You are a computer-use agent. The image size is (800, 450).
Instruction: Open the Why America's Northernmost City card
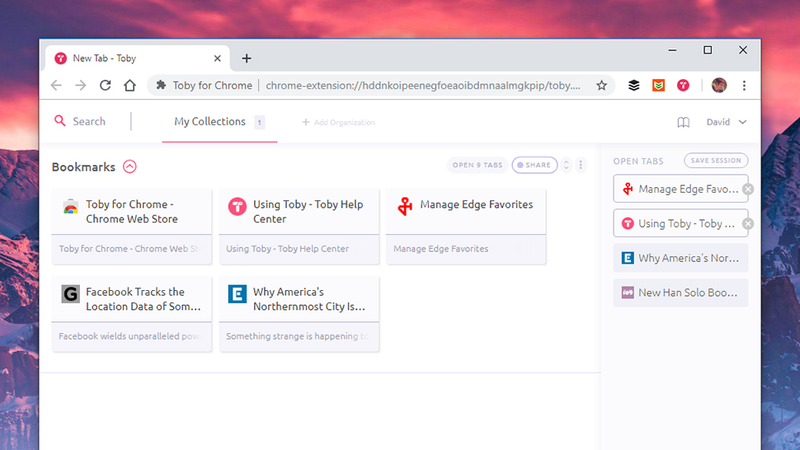pos(299,314)
